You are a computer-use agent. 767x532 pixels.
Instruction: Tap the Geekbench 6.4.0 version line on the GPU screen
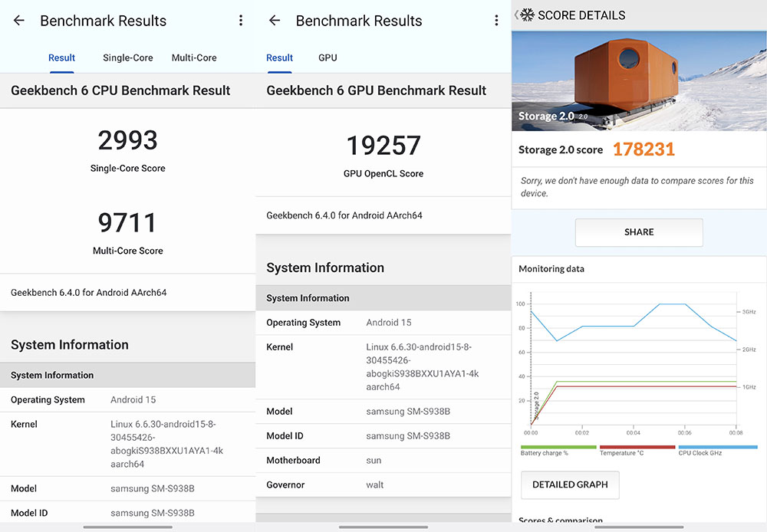(x=344, y=215)
